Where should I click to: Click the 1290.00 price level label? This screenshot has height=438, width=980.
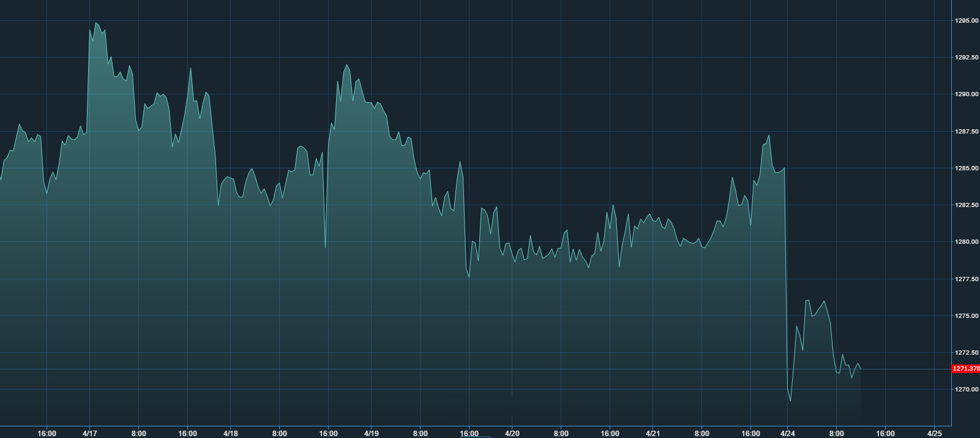click(x=967, y=94)
